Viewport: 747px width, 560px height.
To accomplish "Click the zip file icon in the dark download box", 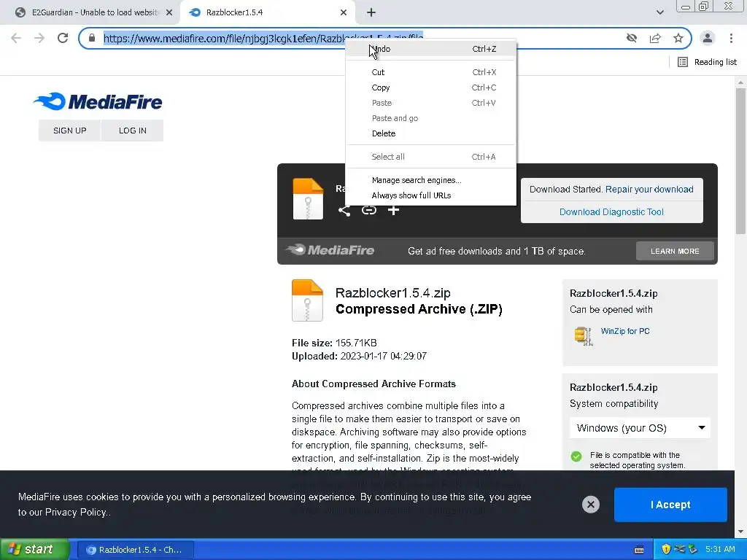I will (308, 198).
